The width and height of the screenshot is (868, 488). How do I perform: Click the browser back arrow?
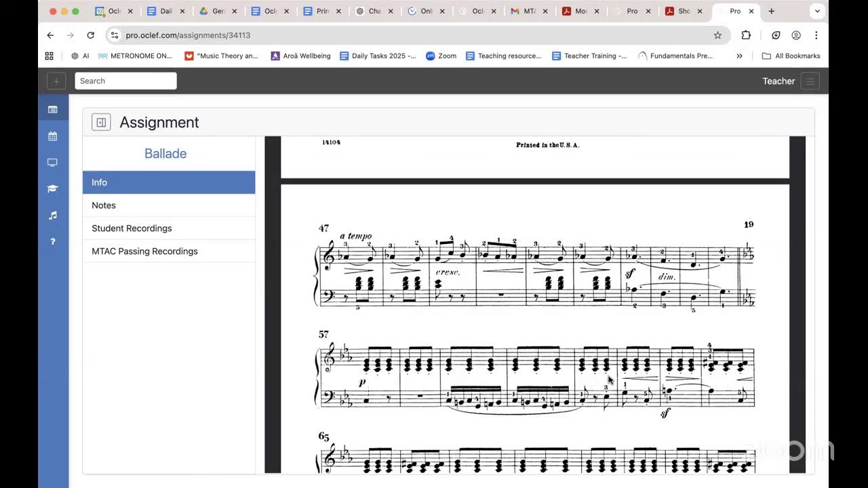click(x=50, y=35)
